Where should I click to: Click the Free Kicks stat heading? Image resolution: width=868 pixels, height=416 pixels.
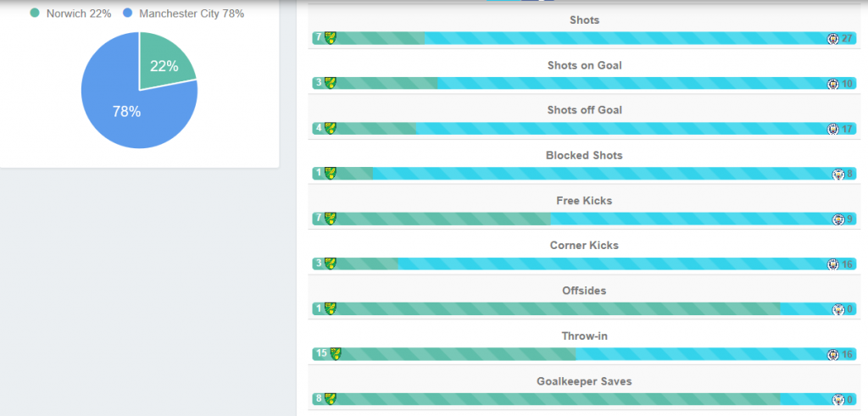[x=584, y=201]
